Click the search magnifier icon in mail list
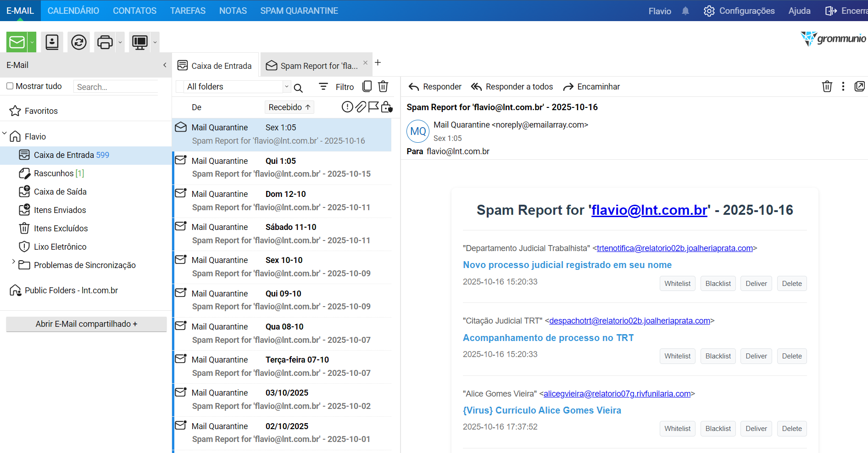This screenshot has width=868, height=453. point(298,88)
